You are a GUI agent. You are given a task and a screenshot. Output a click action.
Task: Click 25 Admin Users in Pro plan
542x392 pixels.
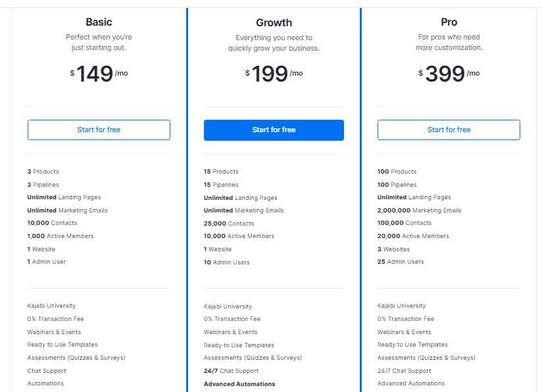coord(401,262)
